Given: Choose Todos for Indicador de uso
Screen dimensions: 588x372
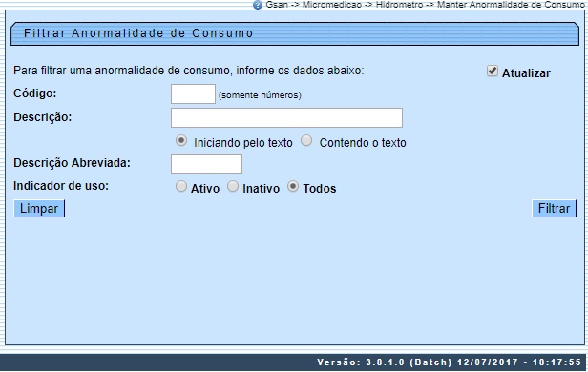Looking at the screenshot, I should click(x=293, y=186).
